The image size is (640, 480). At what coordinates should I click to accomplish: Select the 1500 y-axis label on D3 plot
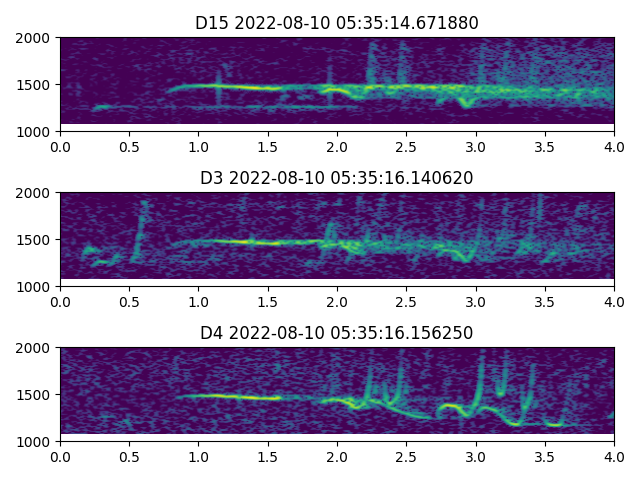[x=35, y=240]
